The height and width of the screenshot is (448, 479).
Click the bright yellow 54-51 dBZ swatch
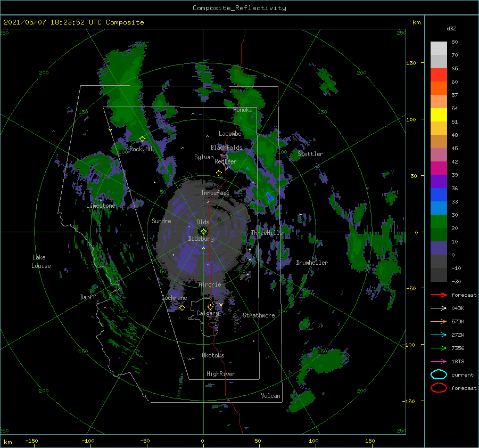point(439,115)
